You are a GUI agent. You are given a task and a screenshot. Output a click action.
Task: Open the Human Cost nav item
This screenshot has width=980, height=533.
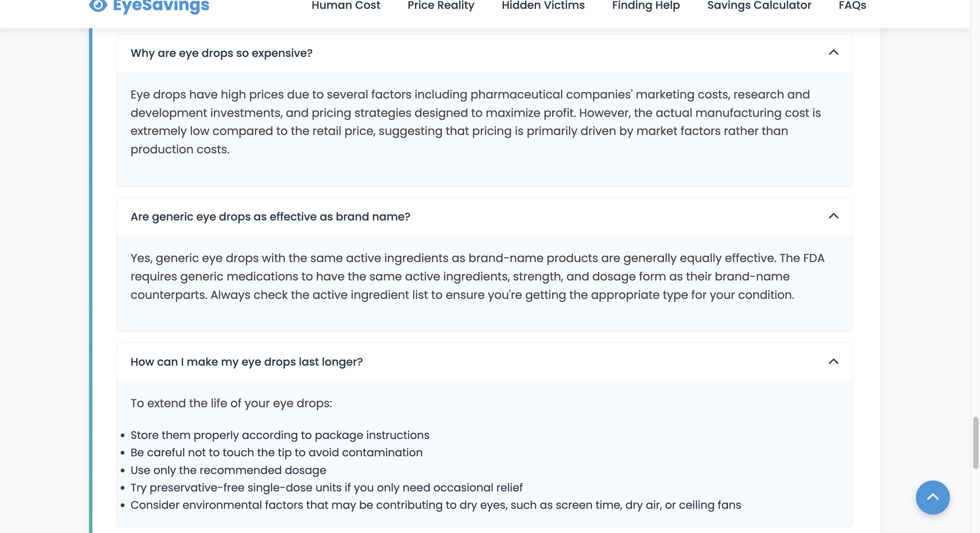345,6
